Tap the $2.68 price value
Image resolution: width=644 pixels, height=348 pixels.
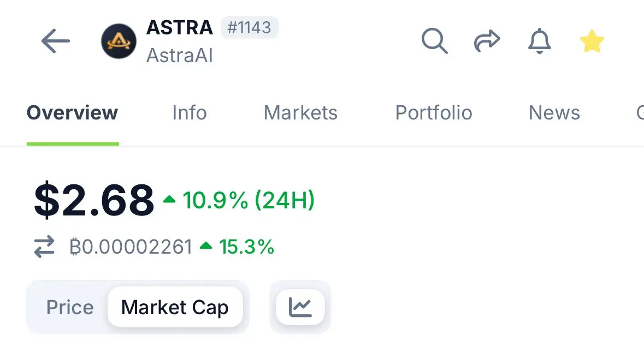click(94, 200)
